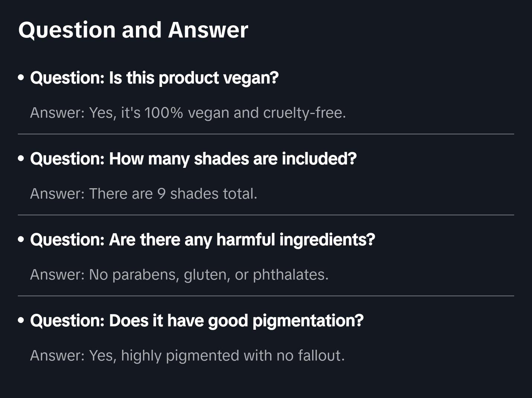Click the divider below the parabens answer

pos(266,296)
